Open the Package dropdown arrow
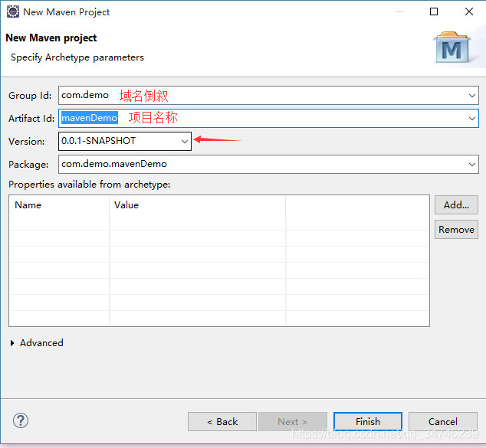486x448 pixels. tap(471, 164)
